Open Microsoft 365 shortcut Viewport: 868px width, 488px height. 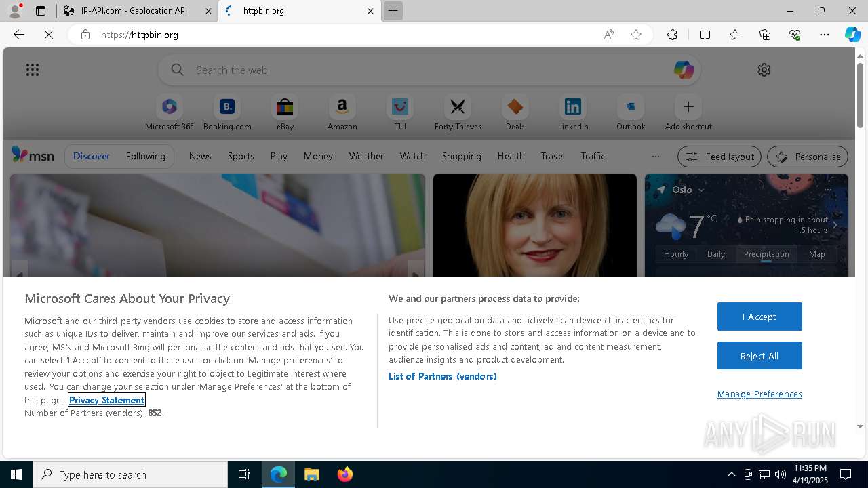coord(170,113)
